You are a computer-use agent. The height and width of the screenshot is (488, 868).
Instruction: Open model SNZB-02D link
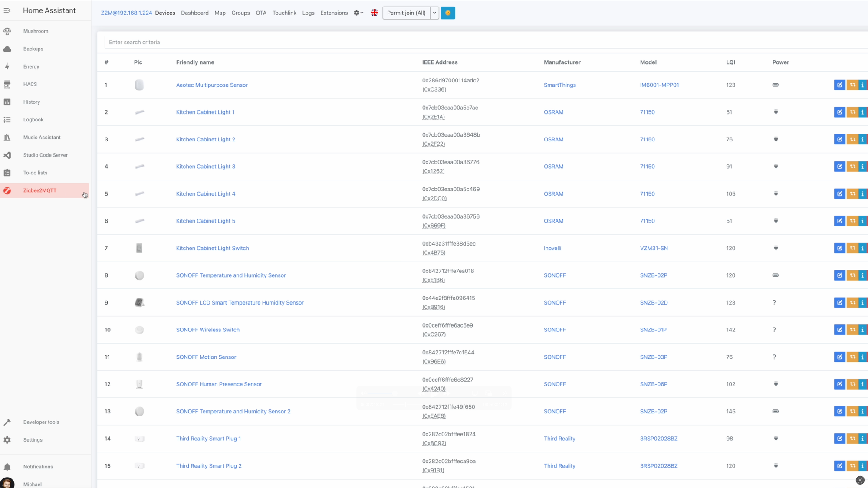coord(654,303)
